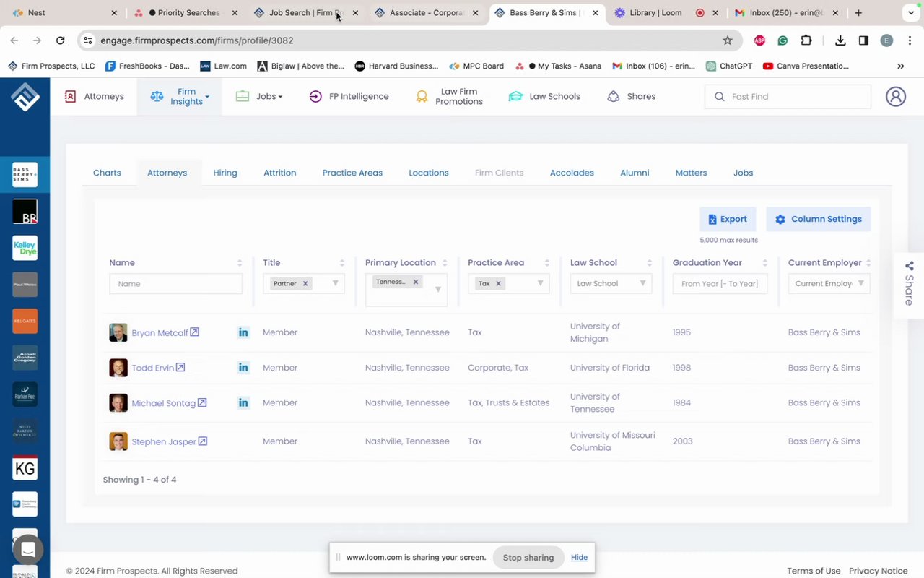924x578 pixels.
Task: Open Stephen Jasper's profile link
Action: point(164,441)
